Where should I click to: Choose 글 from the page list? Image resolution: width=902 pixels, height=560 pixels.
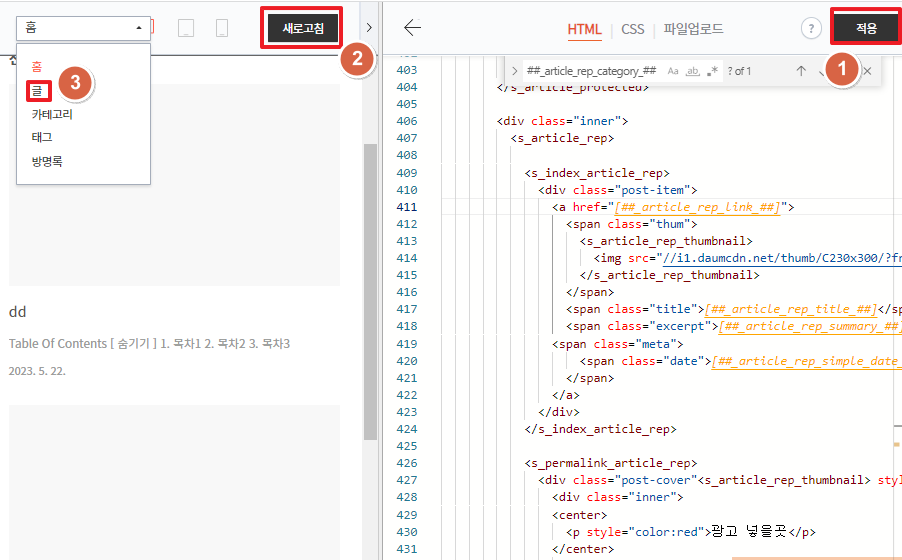point(37,91)
